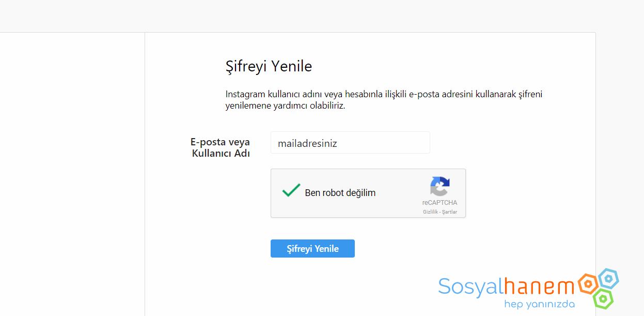Open the reCAPTCHA "Şartlar" terms link
This screenshot has width=644, height=316.
[449, 212]
